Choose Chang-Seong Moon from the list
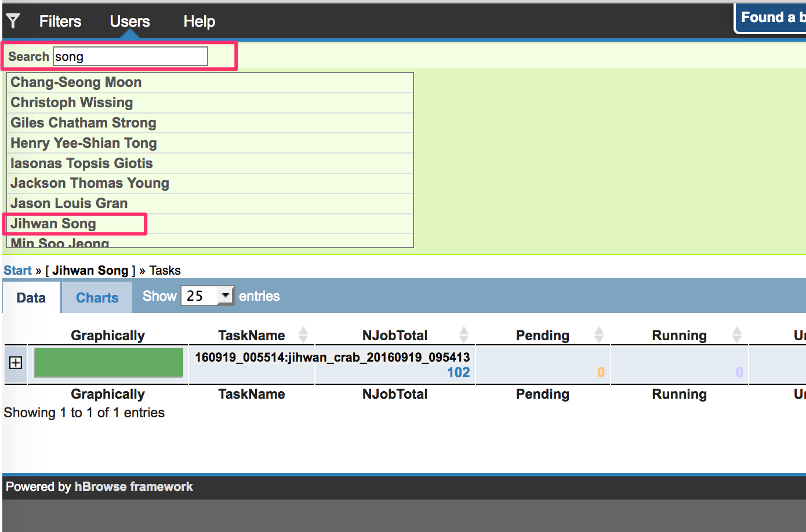Viewport: 806px width, 532px height. 76,82
